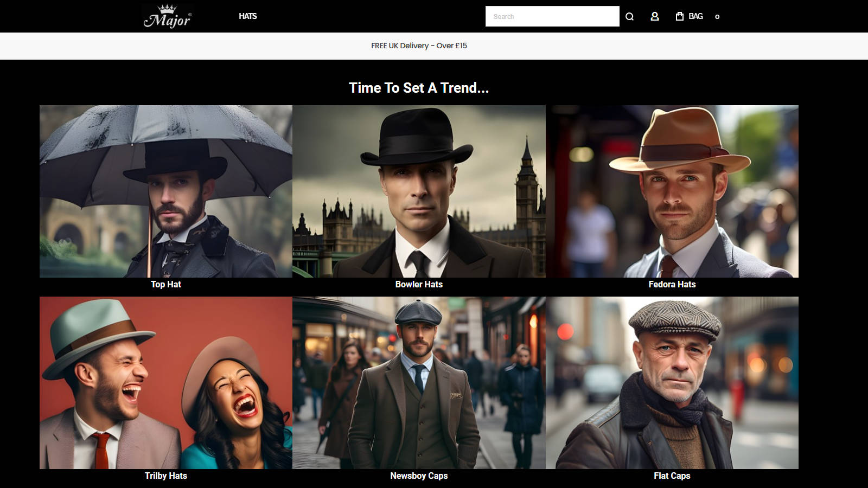
Task: Click the FREE UK Delivery banner text
Action: (419, 46)
